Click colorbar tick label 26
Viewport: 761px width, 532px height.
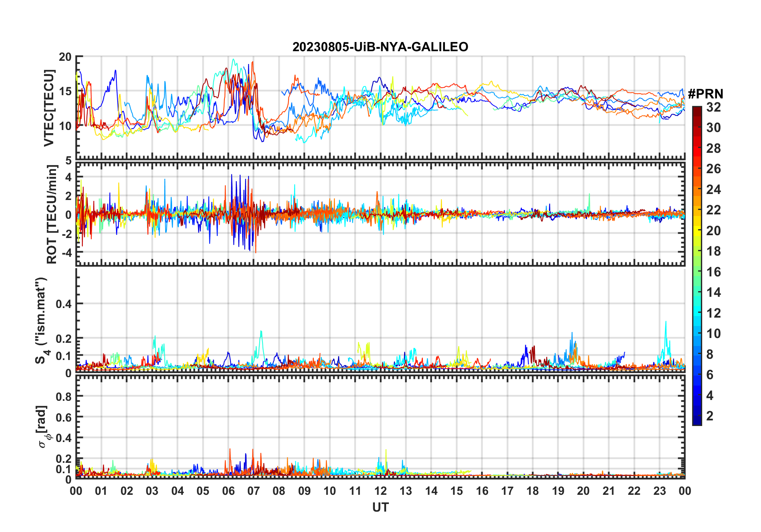coord(713,169)
